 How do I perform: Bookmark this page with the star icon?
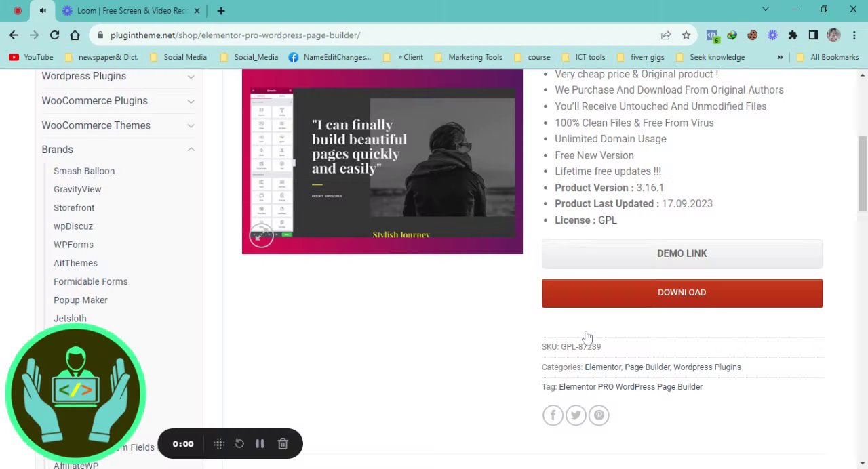686,35
